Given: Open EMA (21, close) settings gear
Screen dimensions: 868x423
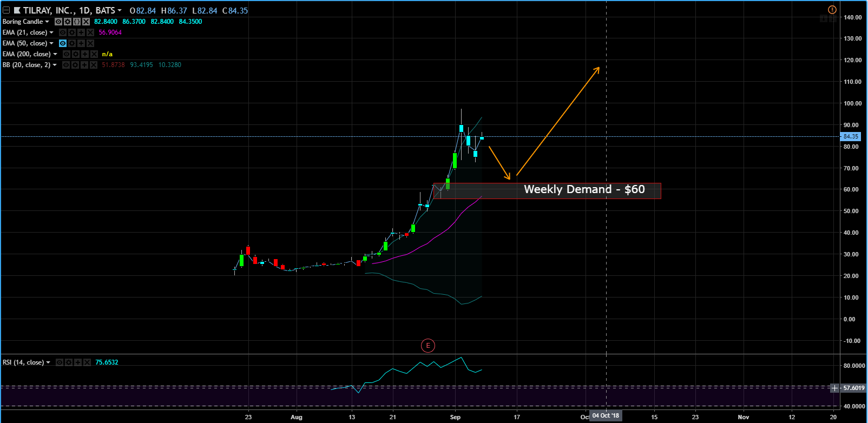Looking at the screenshot, I should 72,32.
